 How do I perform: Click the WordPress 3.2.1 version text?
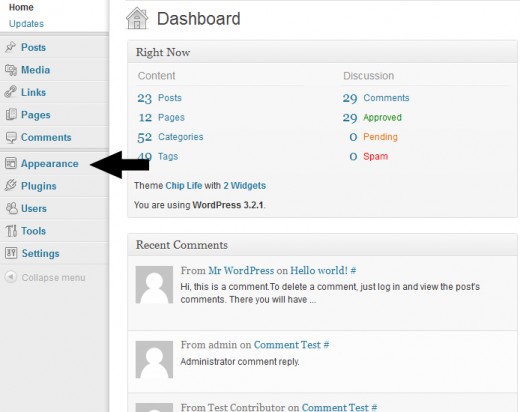[x=228, y=205]
